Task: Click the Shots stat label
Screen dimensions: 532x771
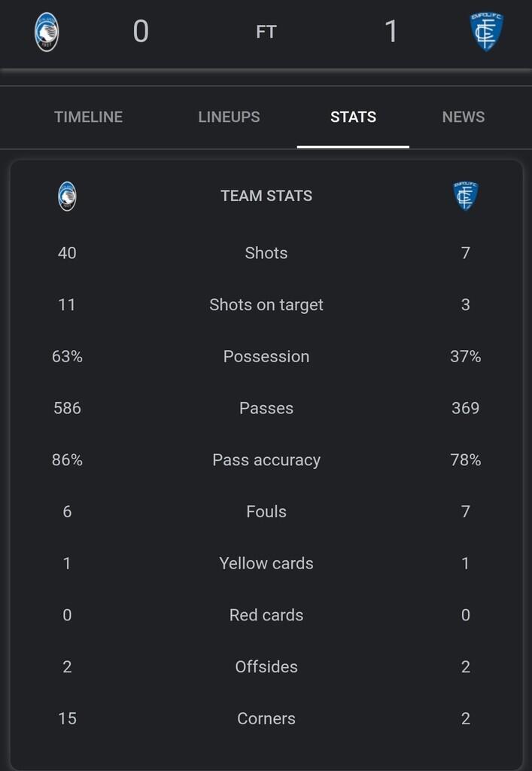Action: [x=266, y=253]
